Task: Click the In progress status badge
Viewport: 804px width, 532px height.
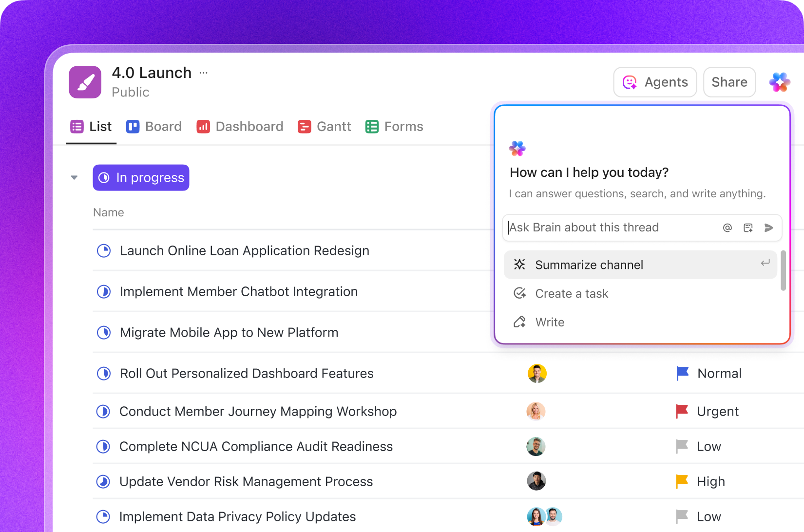Action: (x=141, y=178)
